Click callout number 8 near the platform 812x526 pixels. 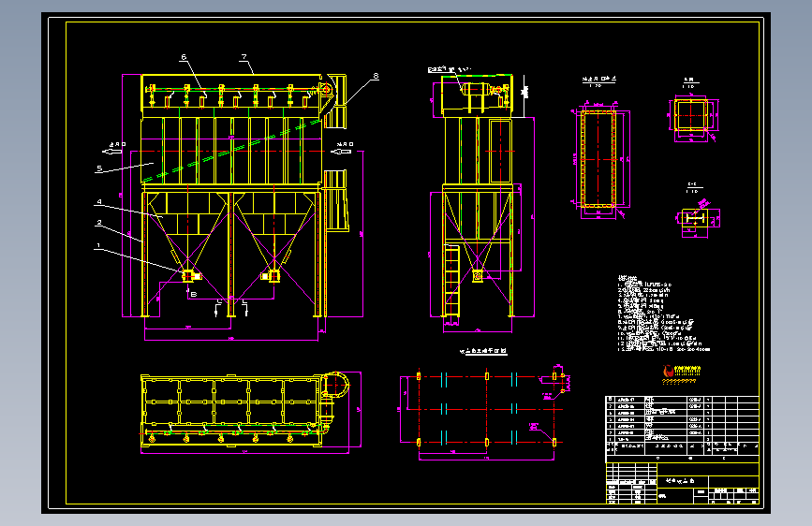coord(376,76)
